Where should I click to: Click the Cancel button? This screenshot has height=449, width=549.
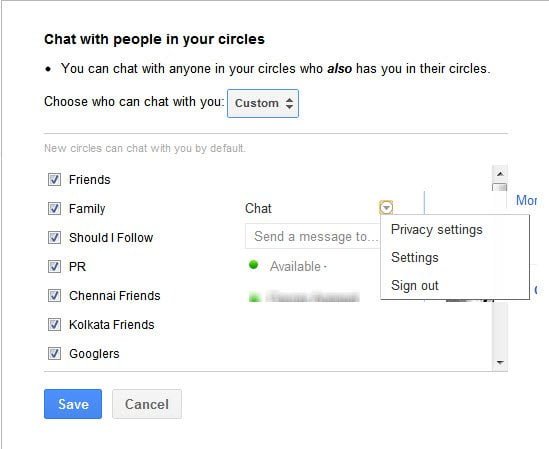click(147, 404)
